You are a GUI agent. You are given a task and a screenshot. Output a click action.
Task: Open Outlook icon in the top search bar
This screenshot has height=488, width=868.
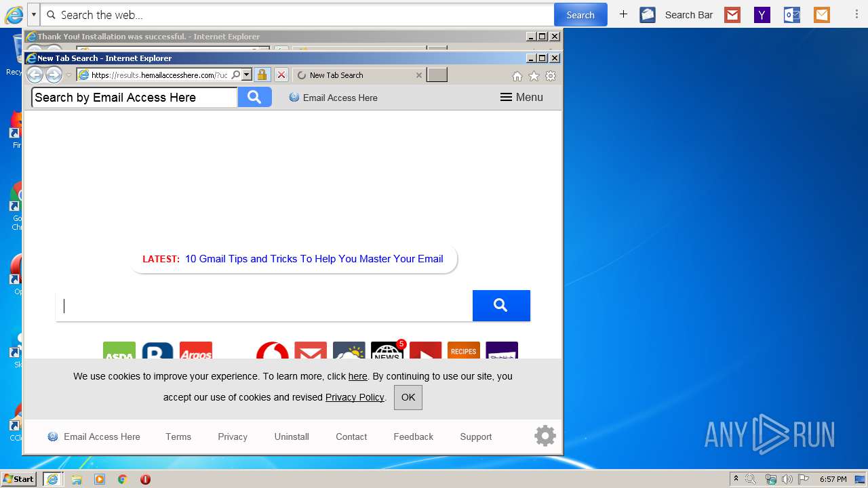792,14
